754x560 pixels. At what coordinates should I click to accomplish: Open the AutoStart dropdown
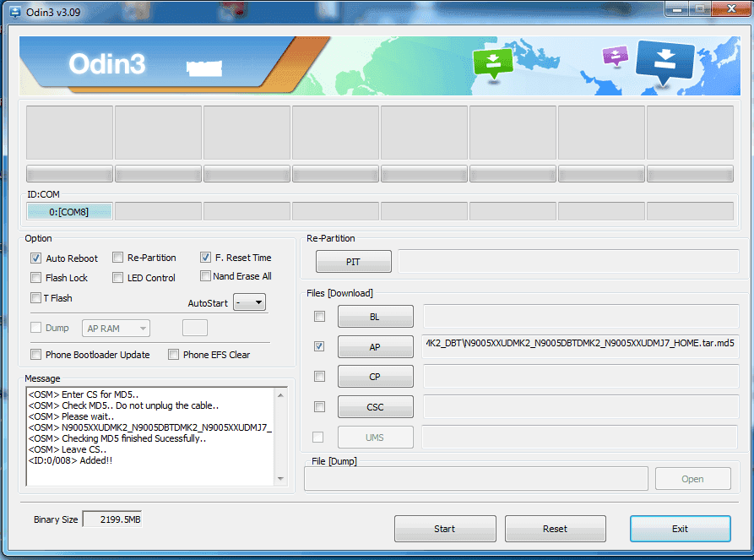click(249, 302)
